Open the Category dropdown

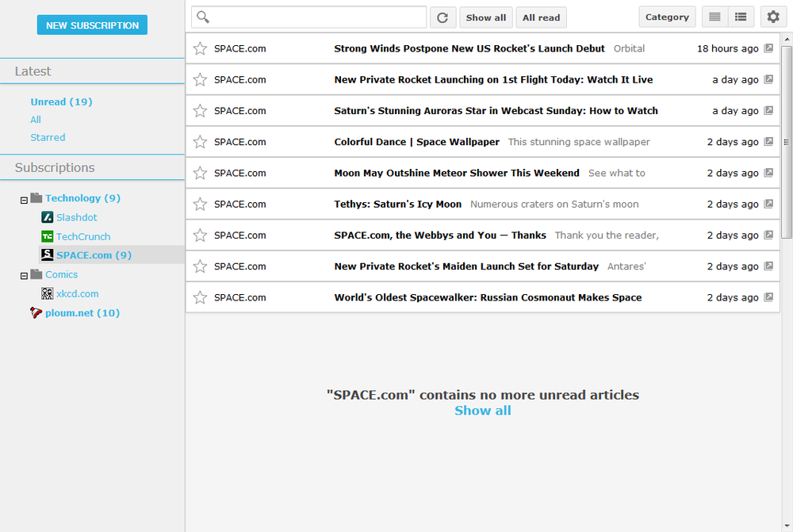click(x=667, y=16)
